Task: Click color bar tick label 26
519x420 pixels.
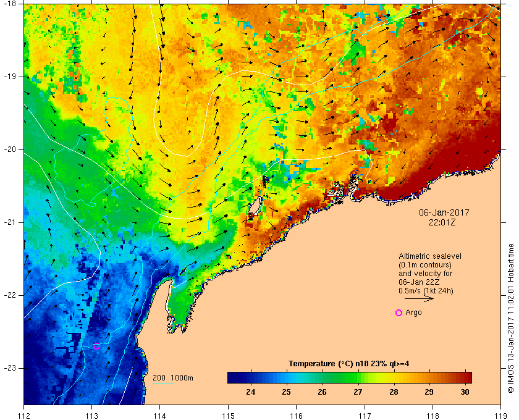Action: tap(322, 392)
